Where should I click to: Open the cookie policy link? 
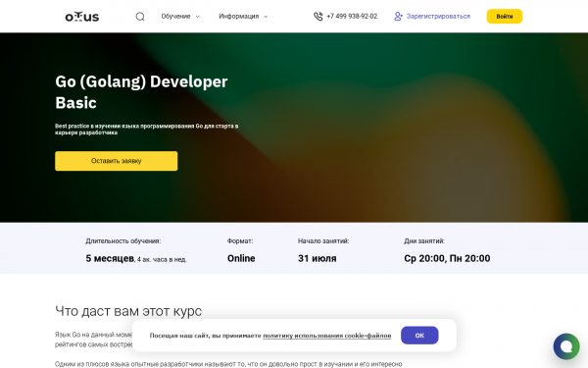pyautogui.click(x=326, y=336)
